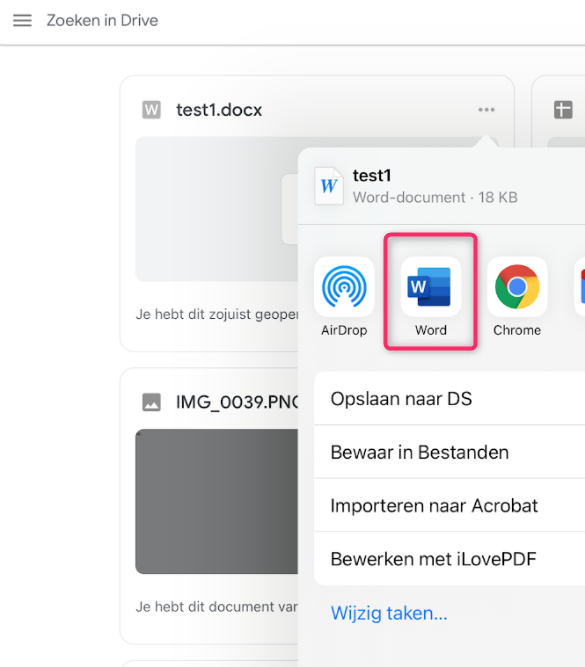Tap the Zoeken in Drive search field
585x667 pixels.
point(102,20)
